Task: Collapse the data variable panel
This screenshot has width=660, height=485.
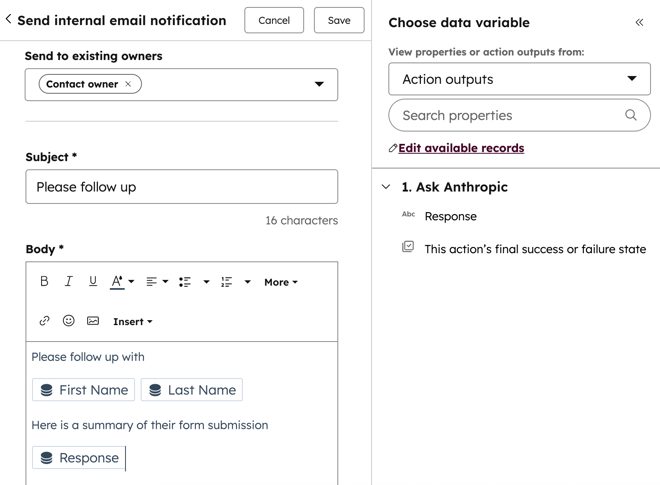Action: click(x=639, y=22)
